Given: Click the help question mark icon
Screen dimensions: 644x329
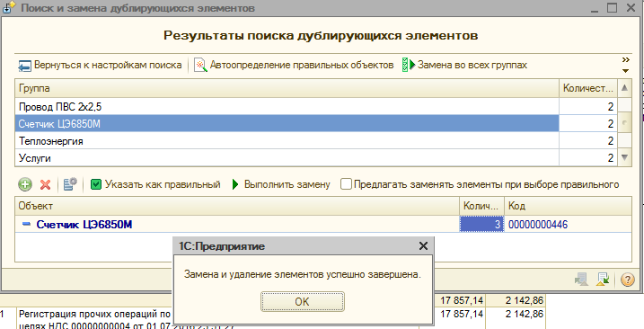Looking at the screenshot, I should point(627,280).
